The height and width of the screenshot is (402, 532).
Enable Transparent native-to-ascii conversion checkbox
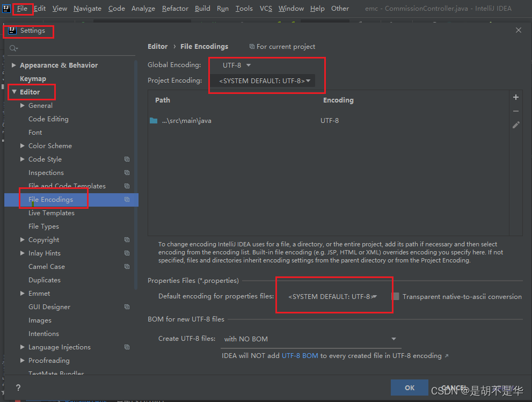[395, 296]
